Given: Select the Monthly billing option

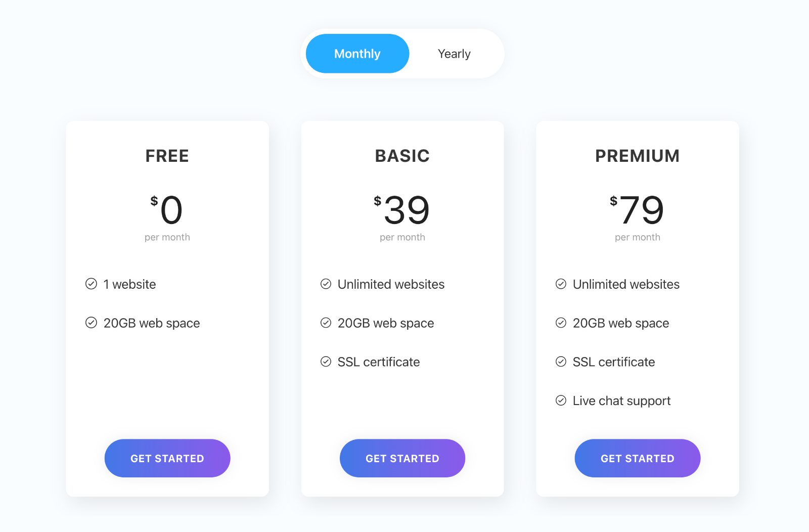Looking at the screenshot, I should [x=357, y=53].
